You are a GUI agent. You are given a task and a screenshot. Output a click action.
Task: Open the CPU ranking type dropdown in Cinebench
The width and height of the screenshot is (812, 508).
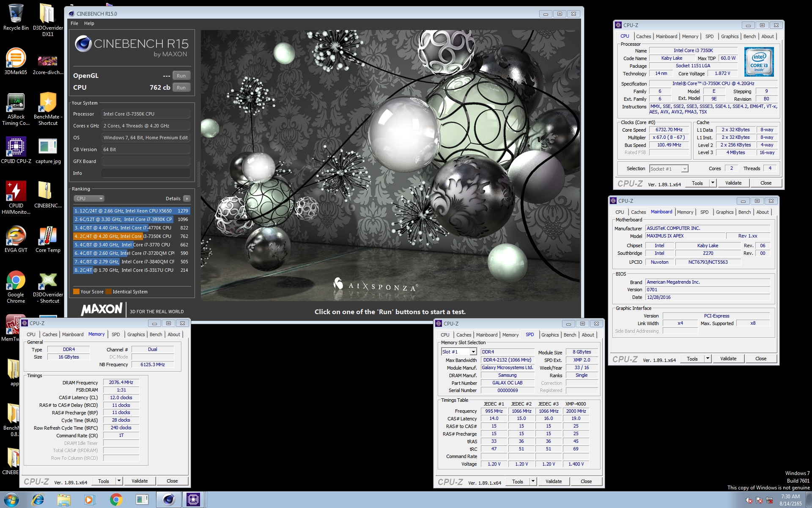pos(89,199)
